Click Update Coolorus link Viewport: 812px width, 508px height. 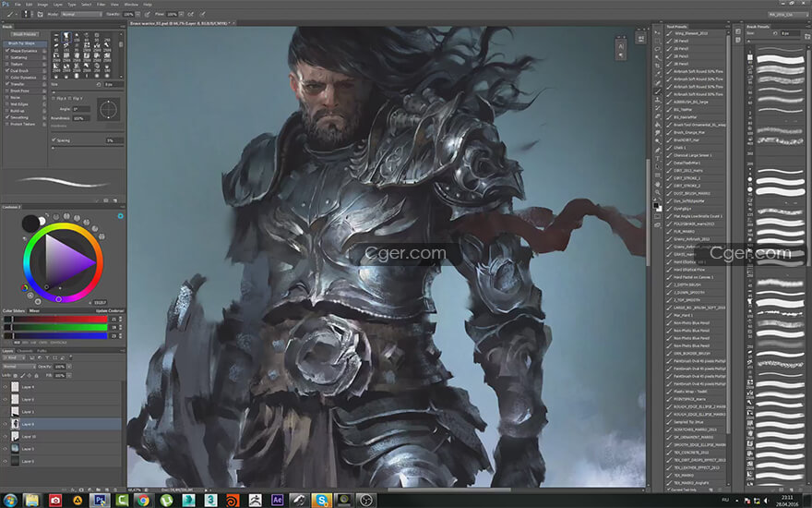[110, 310]
